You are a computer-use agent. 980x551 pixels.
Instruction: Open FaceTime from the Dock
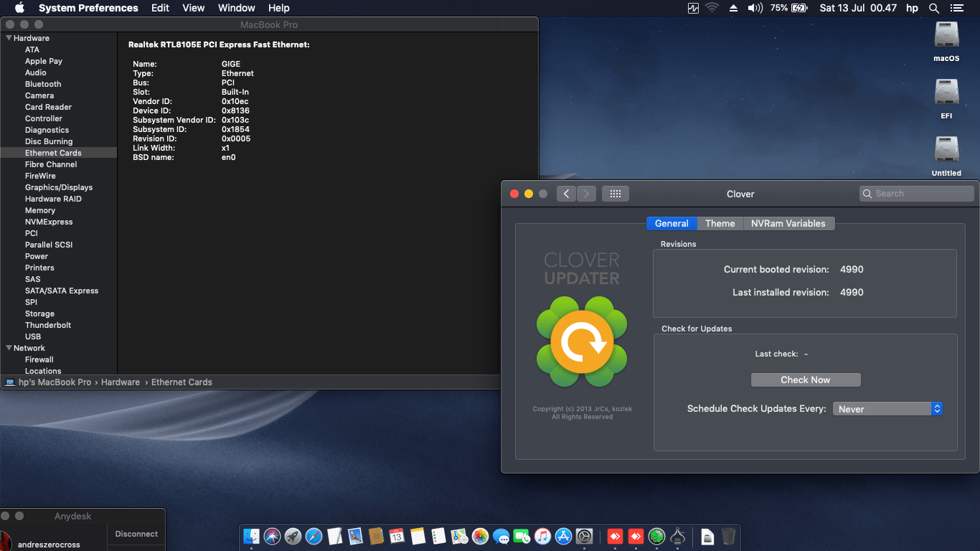[x=522, y=536]
